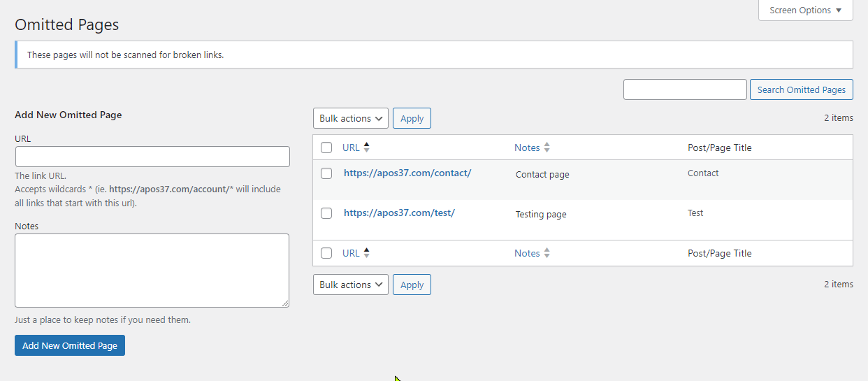Click sort arrows next to header URL column
The width and height of the screenshot is (868, 381).
tap(367, 148)
